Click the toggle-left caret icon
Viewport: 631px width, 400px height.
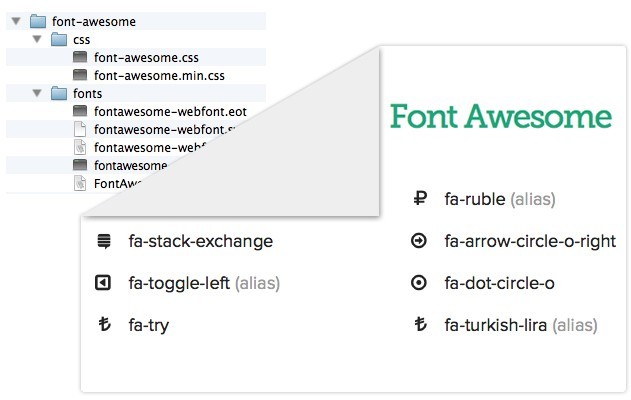103,283
